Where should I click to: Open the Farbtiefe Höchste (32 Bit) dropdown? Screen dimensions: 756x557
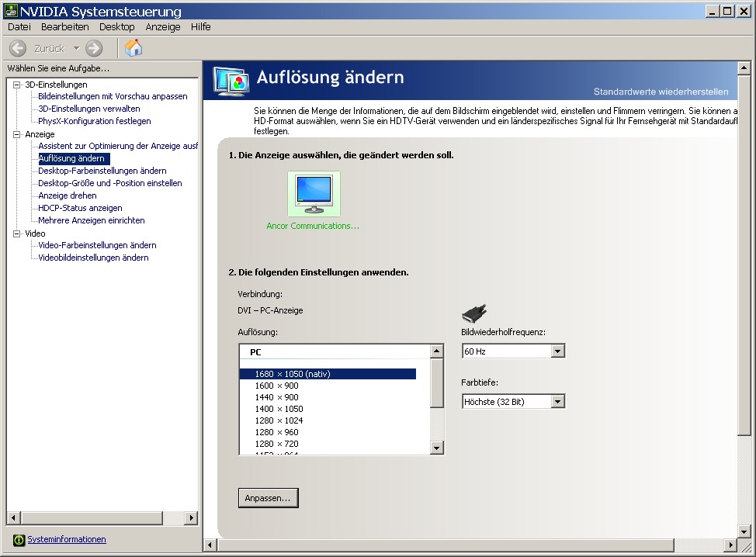tap(513, 401)
